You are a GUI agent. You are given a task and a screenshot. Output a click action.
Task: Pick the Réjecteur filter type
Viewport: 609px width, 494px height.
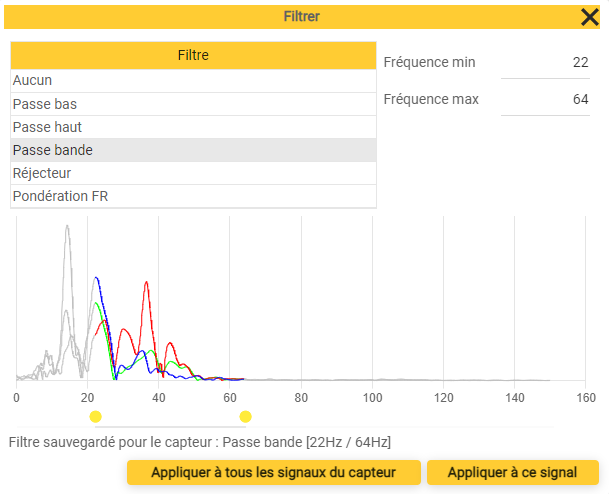point(193,173)
